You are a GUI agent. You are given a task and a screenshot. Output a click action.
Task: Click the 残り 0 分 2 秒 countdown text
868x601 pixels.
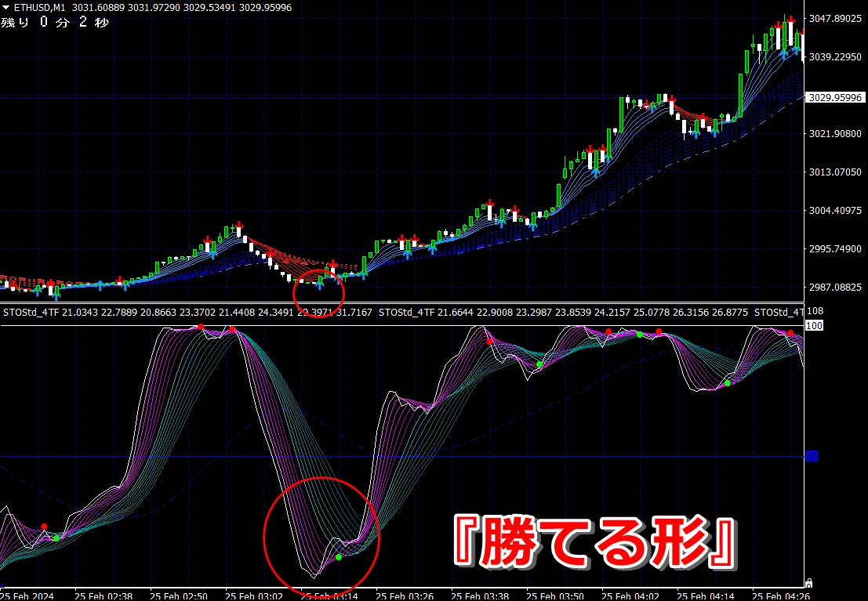55,23
